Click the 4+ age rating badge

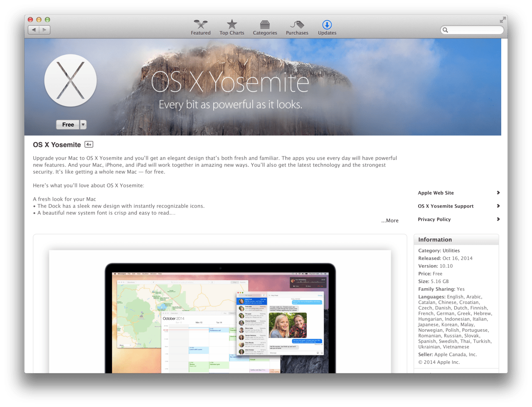89,144
